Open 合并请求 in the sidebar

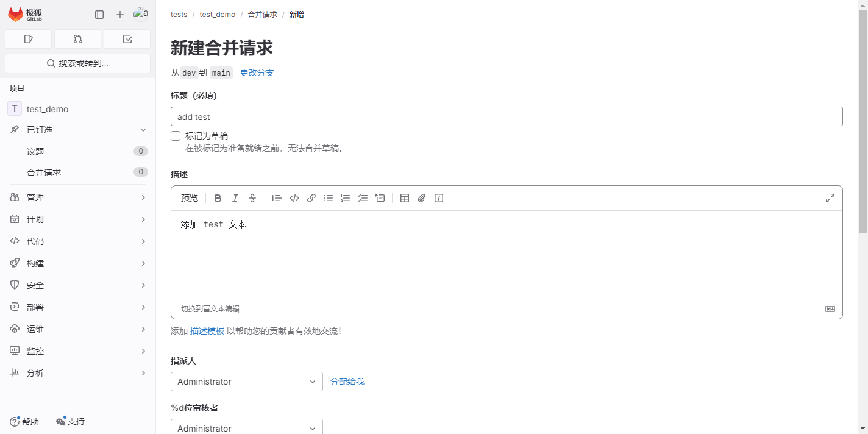click(44, 173)
